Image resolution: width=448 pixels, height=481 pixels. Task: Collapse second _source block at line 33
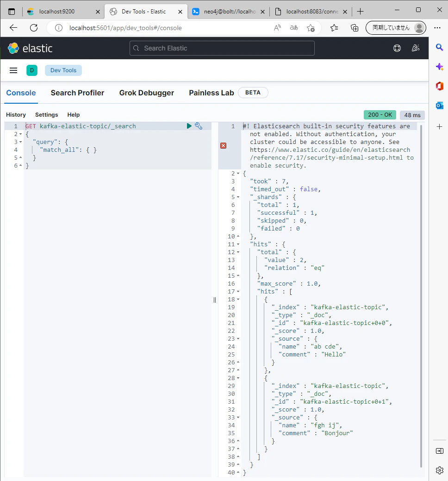(x=238, y=418)
